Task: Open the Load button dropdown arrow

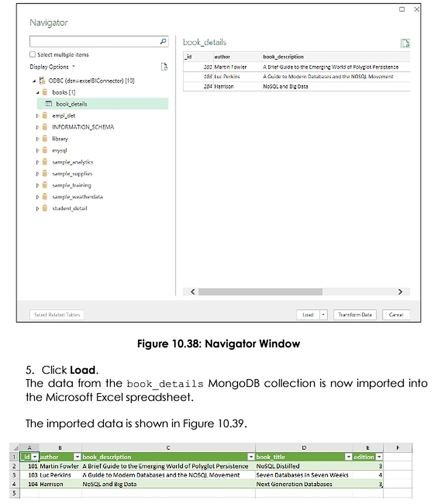Action: coord(323,315)
